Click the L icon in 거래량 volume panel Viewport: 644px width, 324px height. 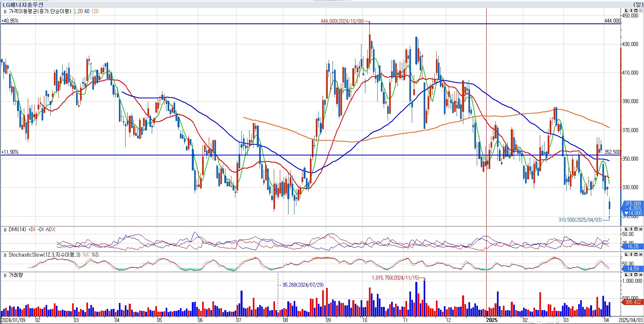[627, 274]
